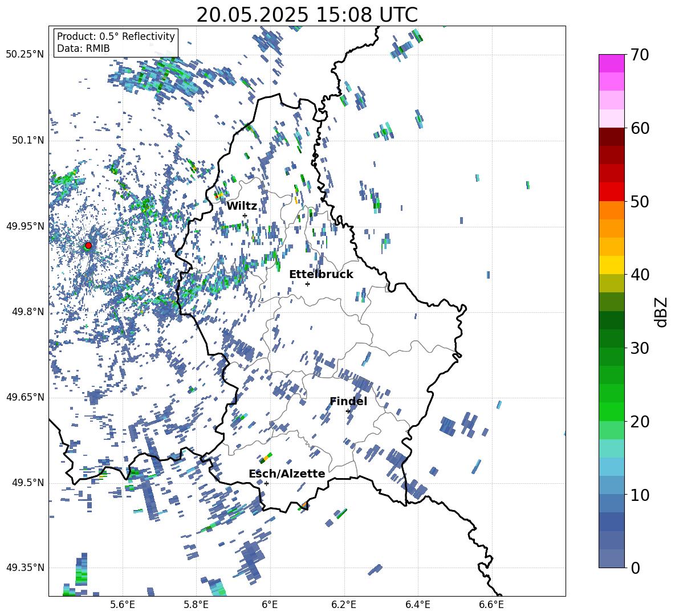Click the colorbar tick label 70

[640, 55]
